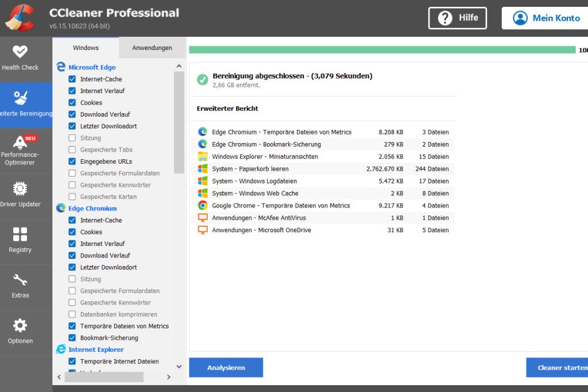
Task: Click the Mein Konto user icon
Action: click(x=520, y=18)
